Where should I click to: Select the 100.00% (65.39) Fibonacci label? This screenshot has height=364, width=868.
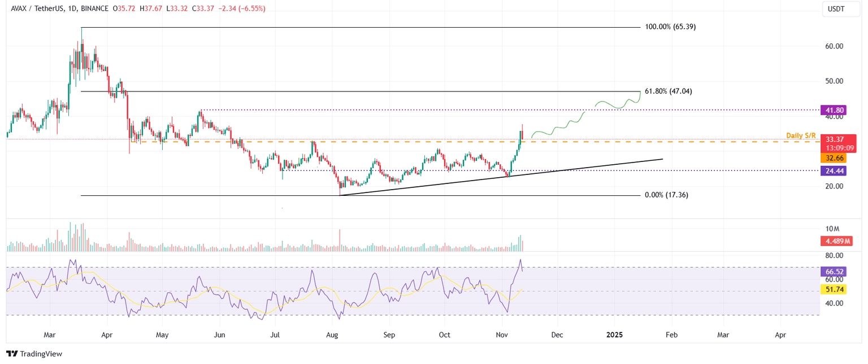point(670,26)
